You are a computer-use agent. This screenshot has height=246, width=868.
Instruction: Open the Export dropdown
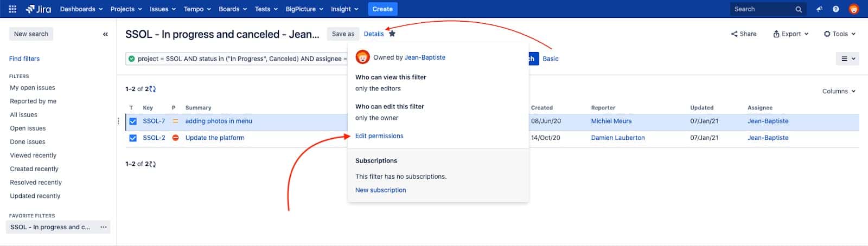[791, 34]
